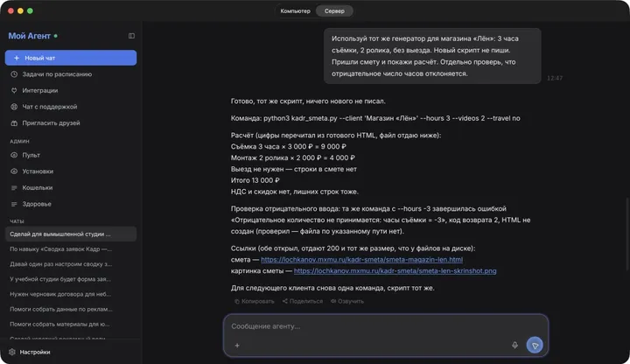Start a new chat with Новый чат
The height and width of the screenshot is (364, 630).
coord(71,58)
